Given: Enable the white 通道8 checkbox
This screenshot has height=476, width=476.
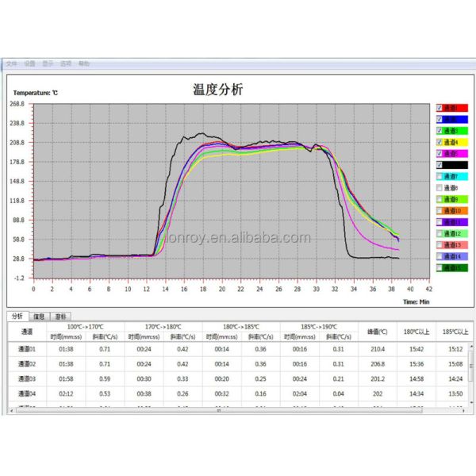Looking at the screenshot, I should pos(440,188).
